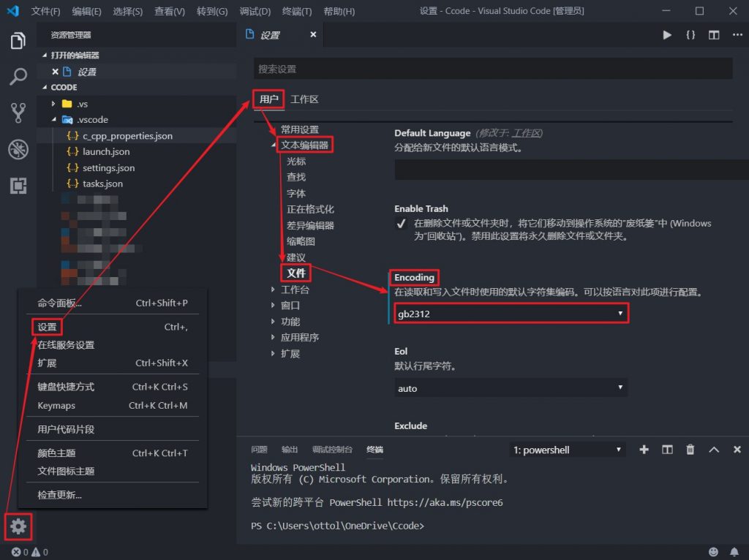Click the Default Language input field
The width and height of the screenshot is (749, 560).
[571, 170]
